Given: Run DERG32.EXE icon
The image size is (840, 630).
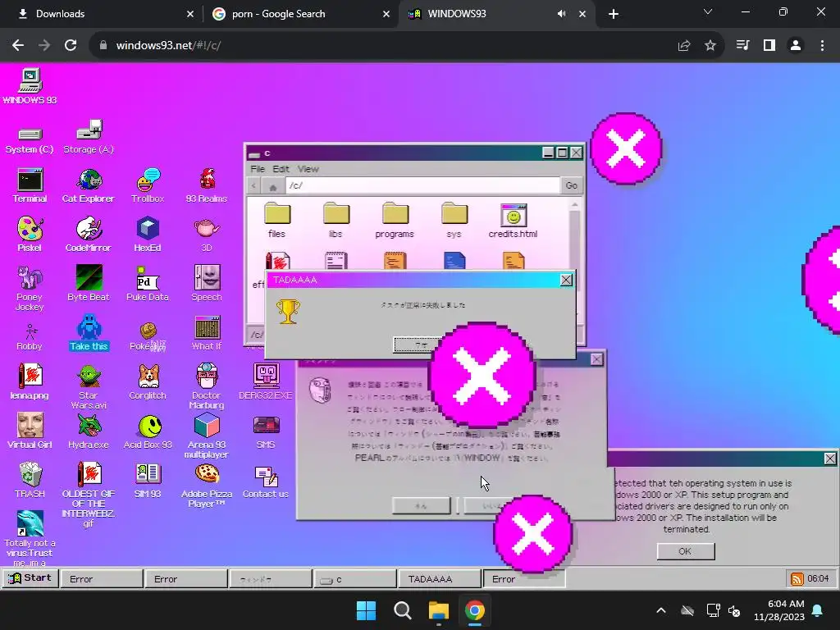Looking at the screenshot, I should coord(266,382).
